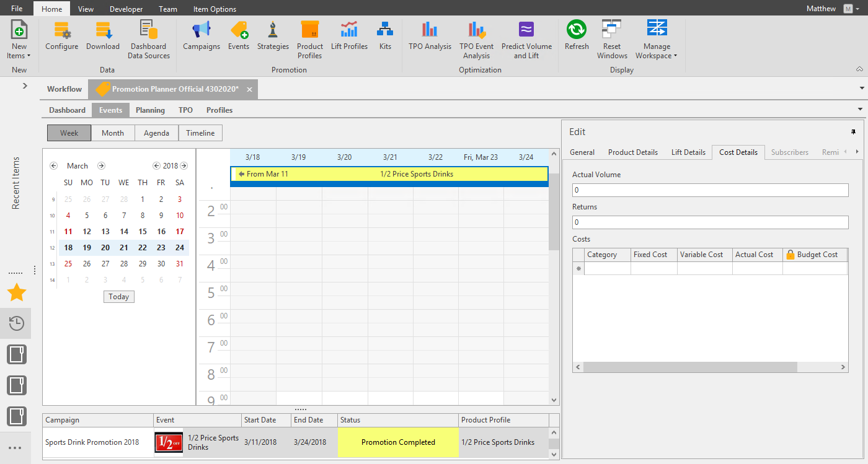Click the Refresh icon
The width and height of the screenshot is (868, 464).
[x=577, y=30]
